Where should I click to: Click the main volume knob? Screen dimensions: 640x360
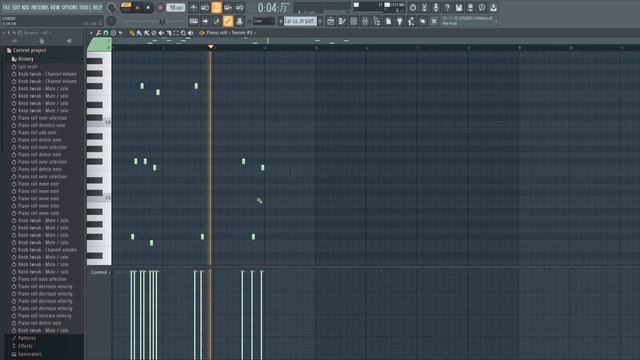click(111, 7)
